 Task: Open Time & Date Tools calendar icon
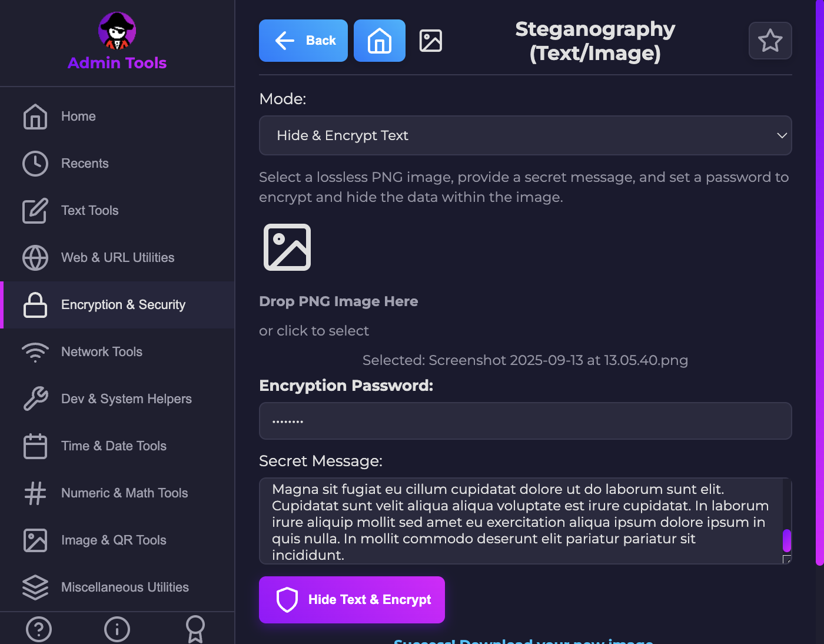click(35, 446)
